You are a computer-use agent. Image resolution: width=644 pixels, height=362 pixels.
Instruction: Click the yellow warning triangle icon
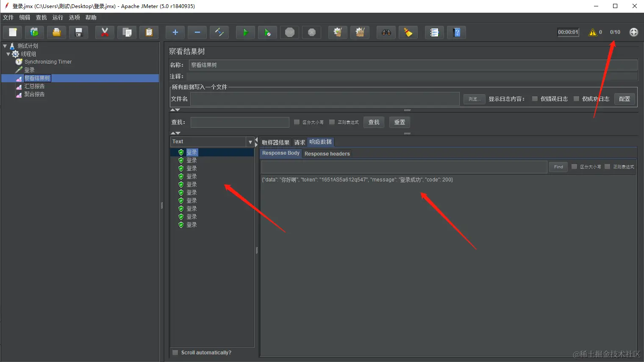coord(593,32)
